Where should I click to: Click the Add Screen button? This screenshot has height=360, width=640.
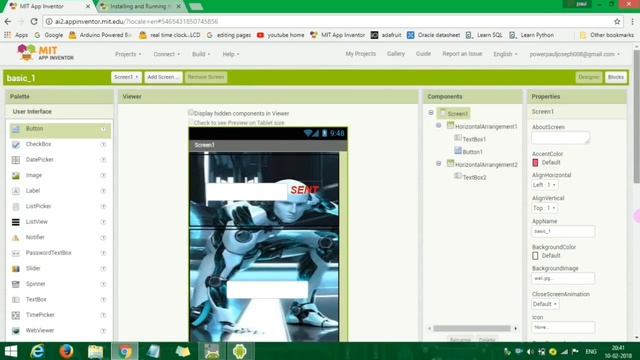pyautogui.click(x=163, y=77)
